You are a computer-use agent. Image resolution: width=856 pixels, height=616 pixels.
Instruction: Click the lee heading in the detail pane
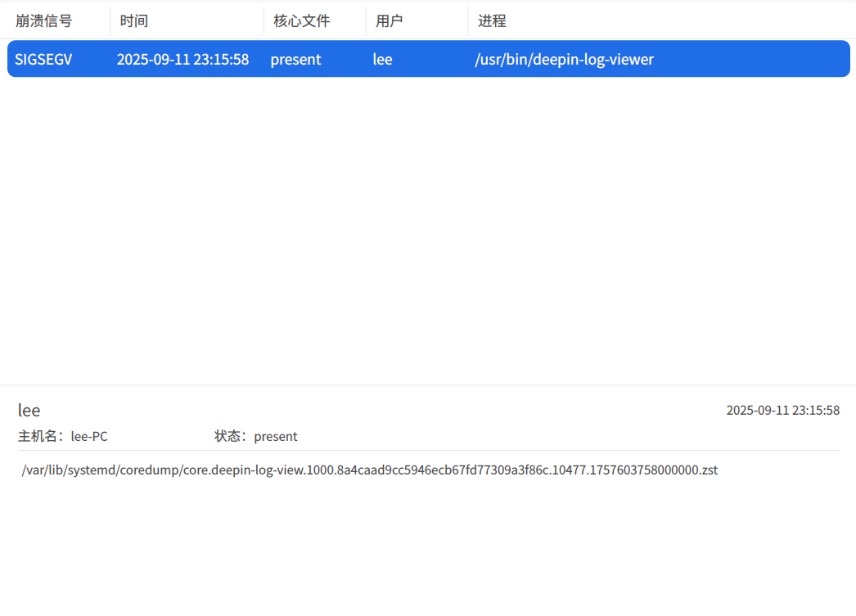point(29,410)
